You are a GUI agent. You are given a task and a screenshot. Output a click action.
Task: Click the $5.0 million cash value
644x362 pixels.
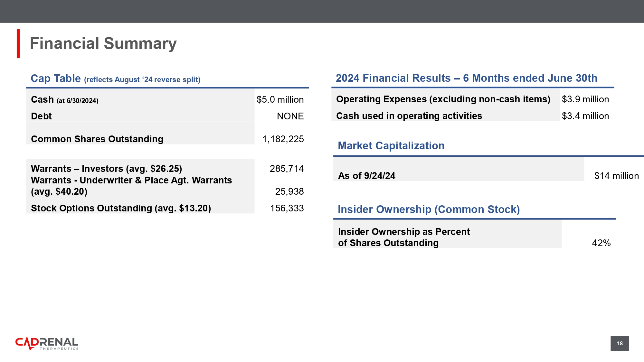(x=280, y=99)
